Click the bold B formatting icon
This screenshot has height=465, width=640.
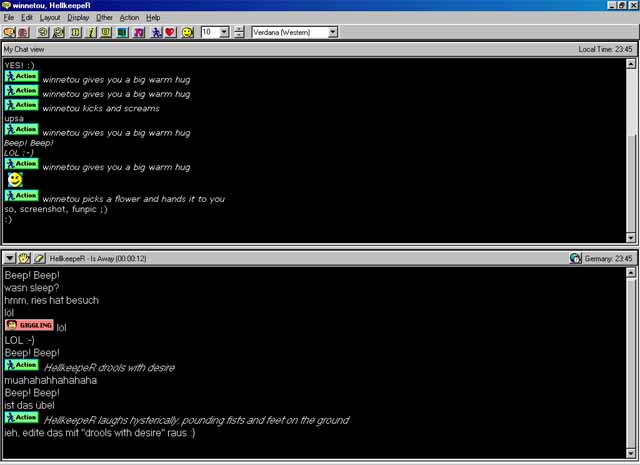tap(75, 32)
